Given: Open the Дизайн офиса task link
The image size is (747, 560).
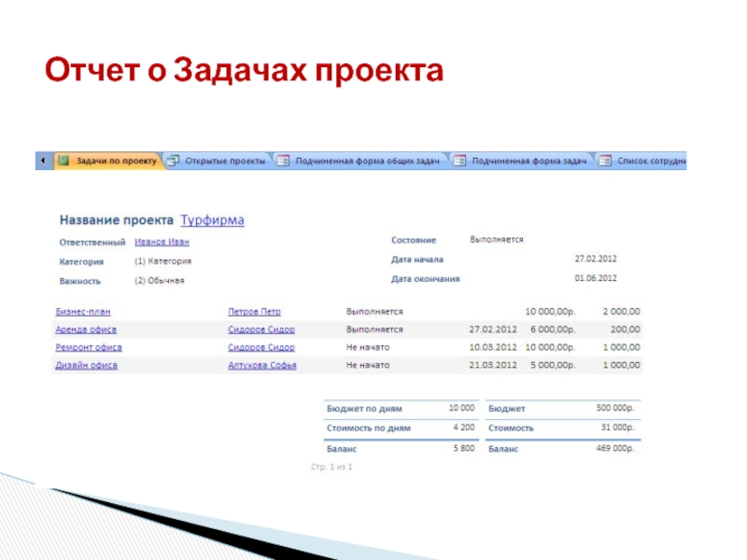Looking at the screenshot, I should (86, 365).
